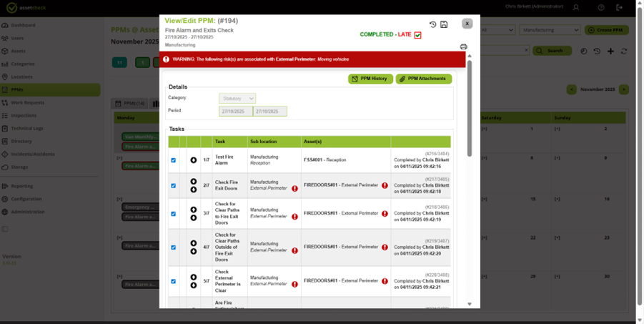Image resolution: width=644 pixels, height=324 pixels.
Task: Open the PPM revision history clock icon
Action: tap(433, 24)
